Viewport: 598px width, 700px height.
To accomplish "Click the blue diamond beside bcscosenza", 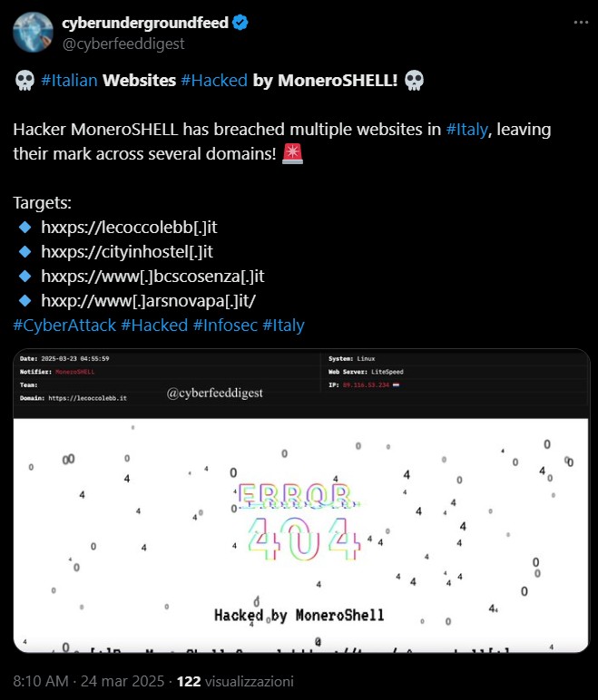I will [25, 277].
